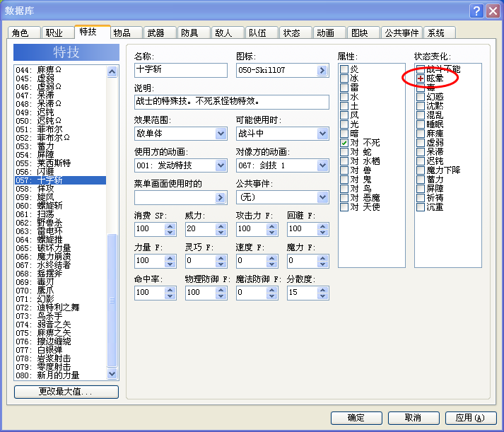504x432 pixels.
Task: Select skill 067: 水终结者 in list
Action: [60, 265]
